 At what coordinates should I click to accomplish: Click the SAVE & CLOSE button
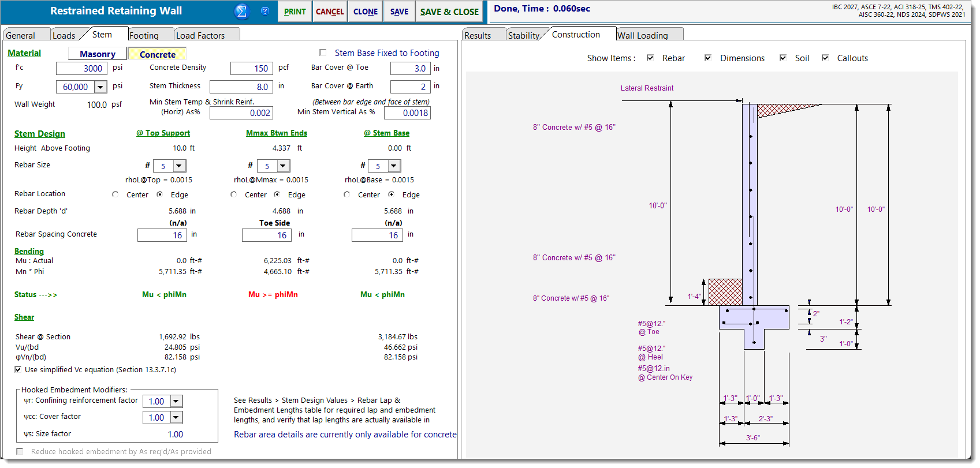449,12
